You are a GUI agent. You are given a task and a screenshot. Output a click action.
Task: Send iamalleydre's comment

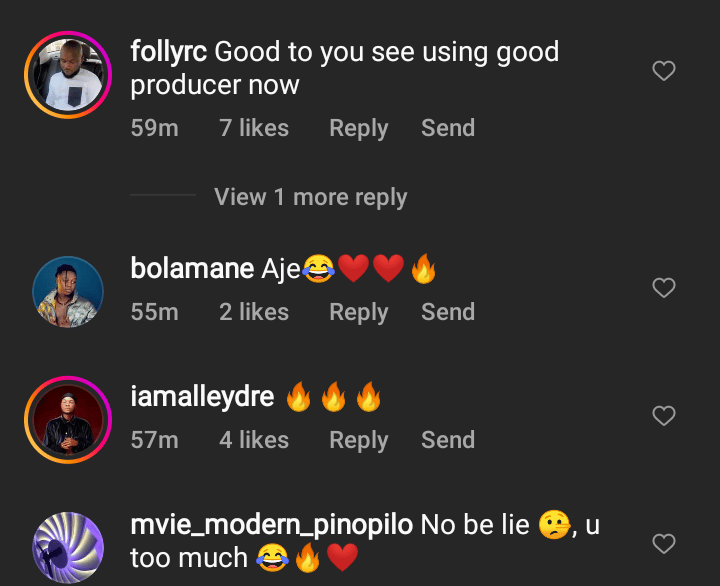(x=447, y=440)
